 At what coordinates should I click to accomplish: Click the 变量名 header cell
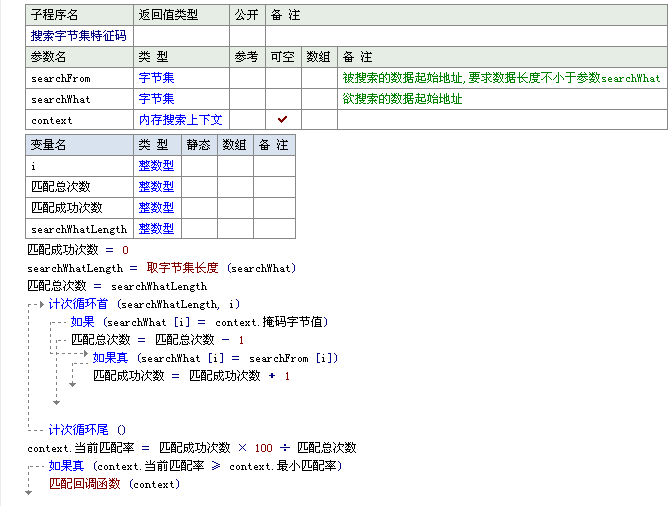79,145
